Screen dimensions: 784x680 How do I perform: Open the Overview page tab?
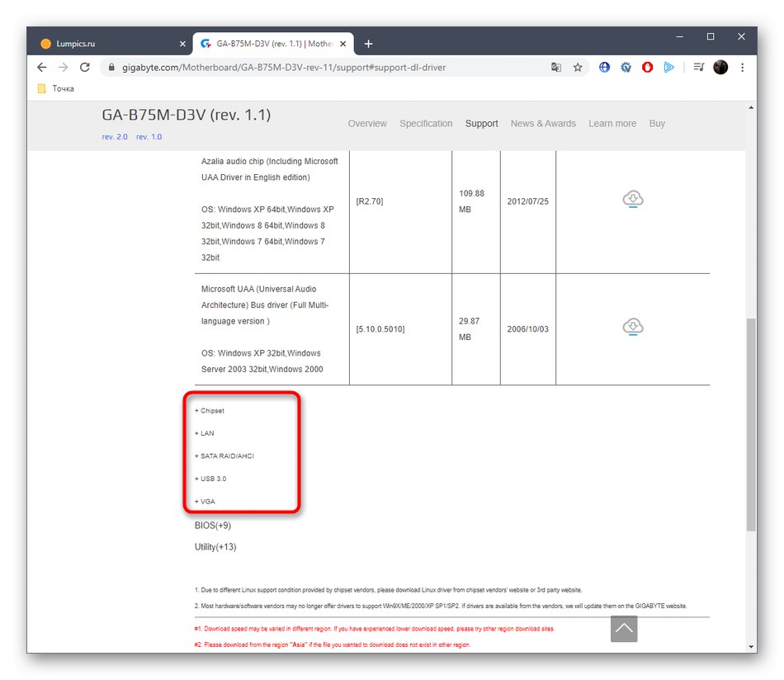pyautogui.click(x=367, y=124)
